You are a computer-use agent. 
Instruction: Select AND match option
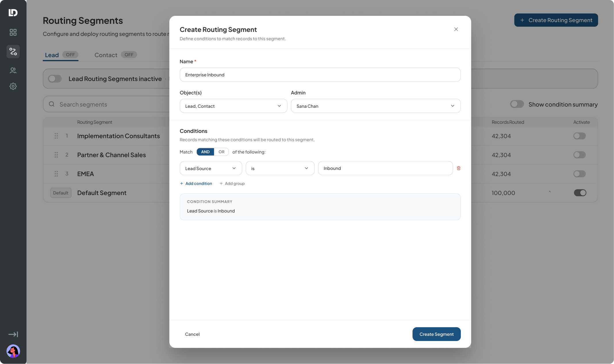coord(205,152)
